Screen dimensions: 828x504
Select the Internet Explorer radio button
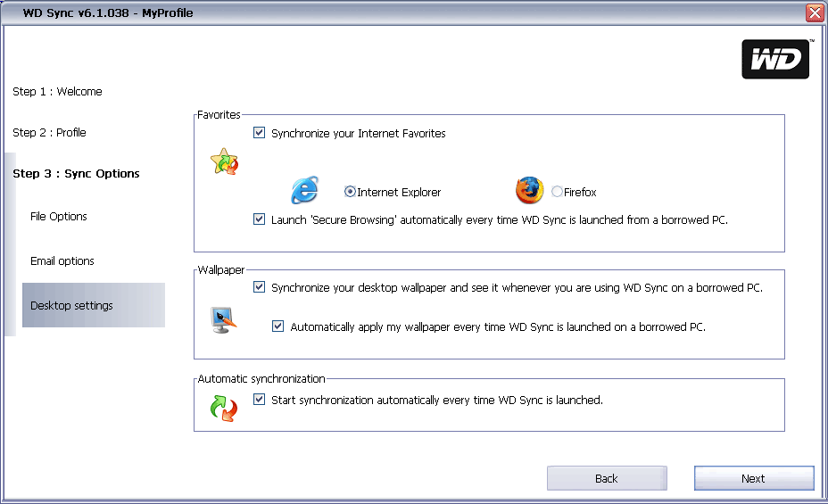pyautogui.click(x=350, y=192)
